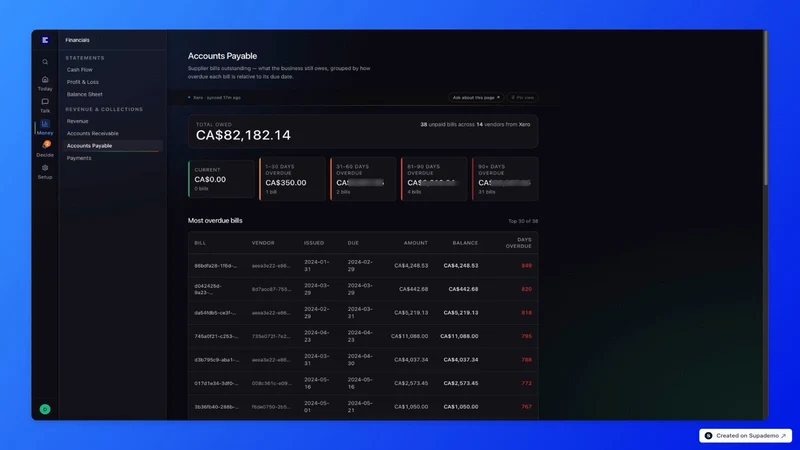The image size is (800, 450).
Task: Select the 1-30 days overdue card
Action: click(x=292, y=179)
